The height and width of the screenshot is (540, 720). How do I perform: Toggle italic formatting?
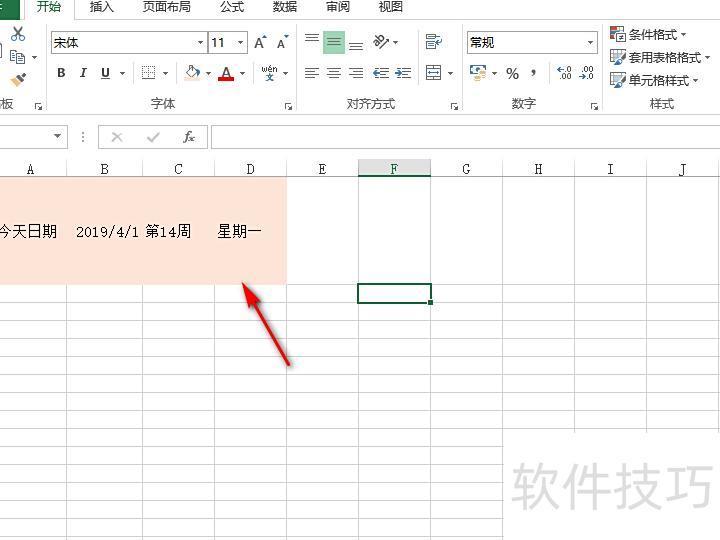click(83, 73)
